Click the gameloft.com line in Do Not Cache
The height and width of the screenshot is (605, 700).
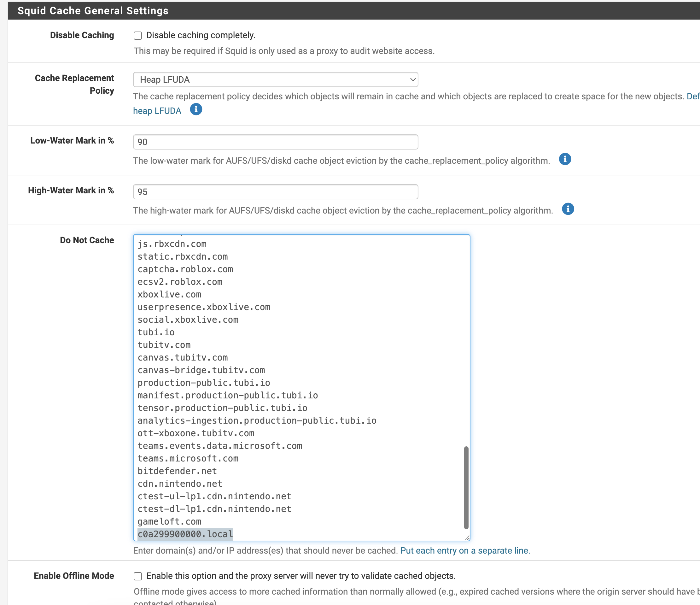pos(169,521)
